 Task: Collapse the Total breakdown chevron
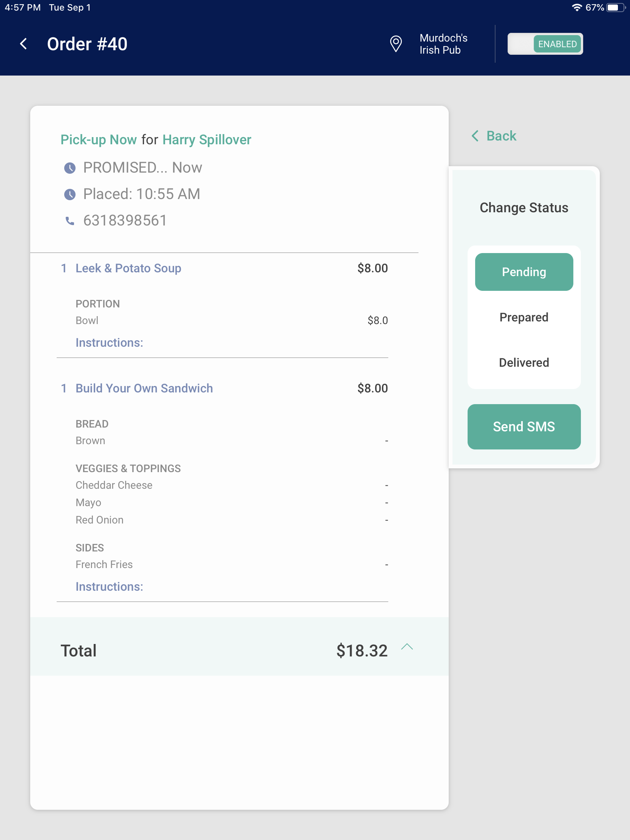point(407,647)
